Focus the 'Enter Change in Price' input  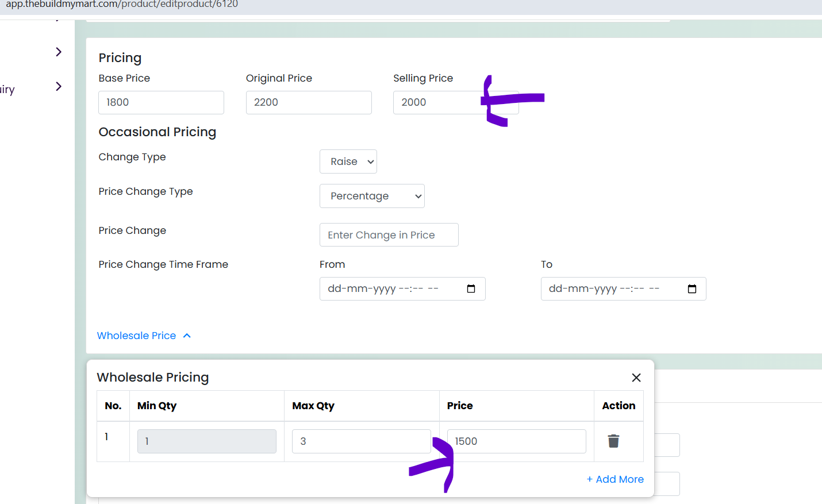point(389,234)
